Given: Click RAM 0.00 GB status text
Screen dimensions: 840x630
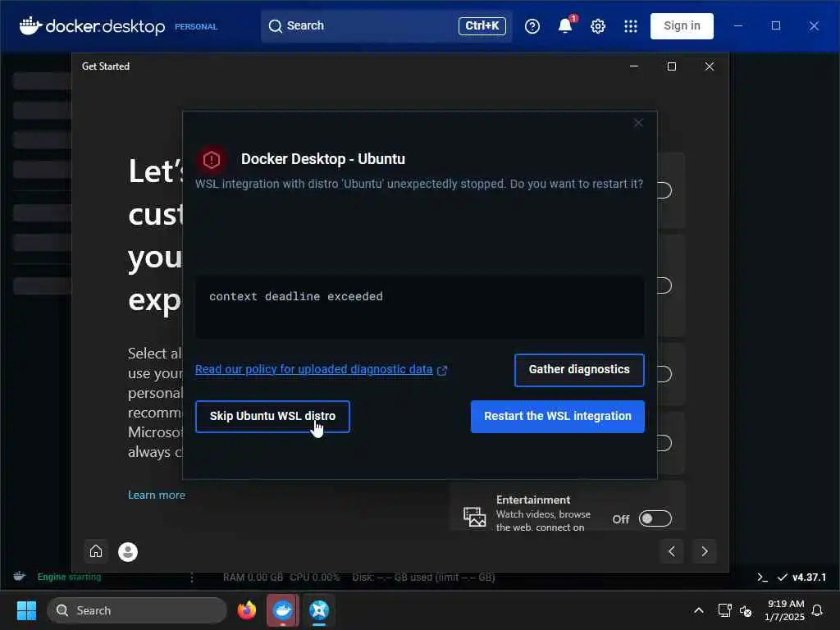Looking at the screenshot, I should (253, 577).
